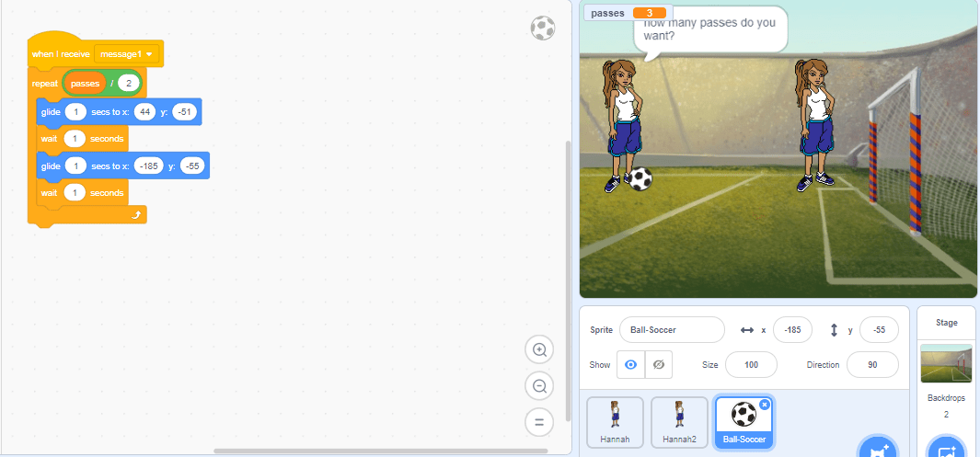Edit y value -51 in first glide block
The image size is (980, 457).
185,112
